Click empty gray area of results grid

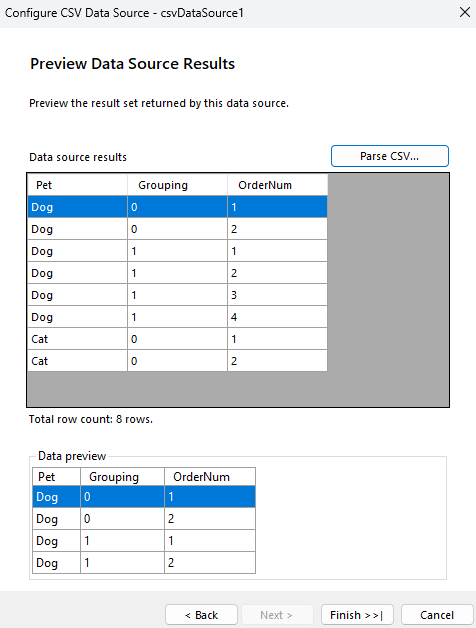click(x=388, y=280)
